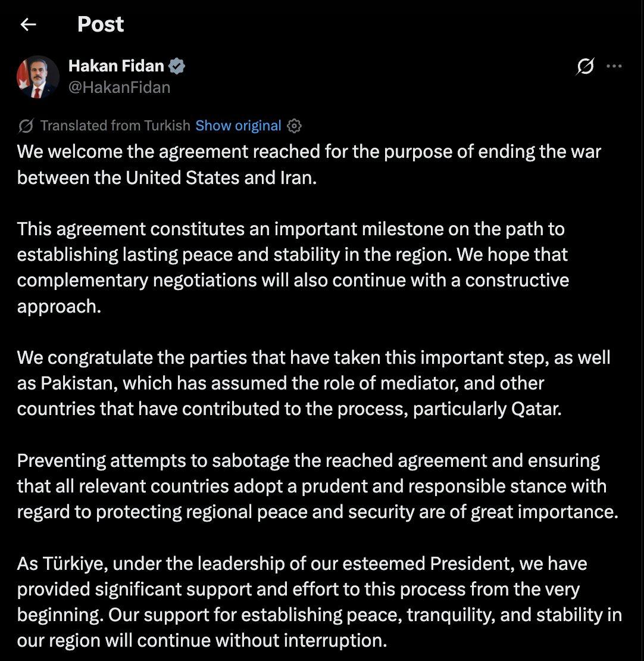Show original Turkish post text
Viewport: 644px width, 661px height.
pyautogui.click(x=238, y=126)
